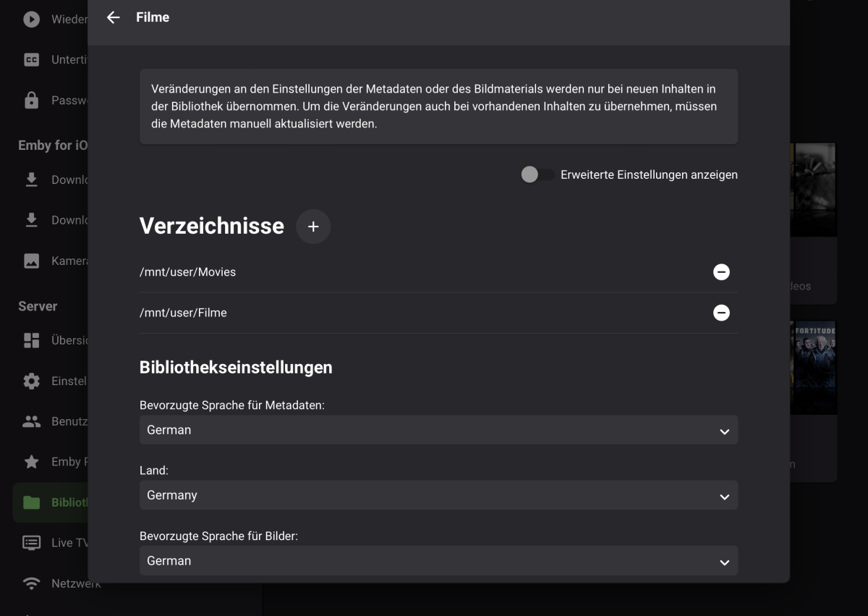Add a new directory with plus button
Viewport: 868px width, 616px height.
[313, 227]
